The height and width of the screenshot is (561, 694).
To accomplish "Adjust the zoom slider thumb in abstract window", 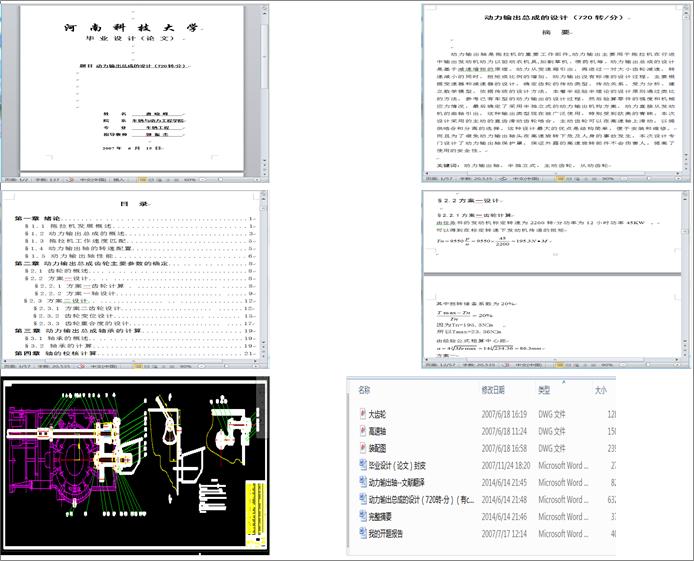I will pyautogui.click(x=648, y=179).
